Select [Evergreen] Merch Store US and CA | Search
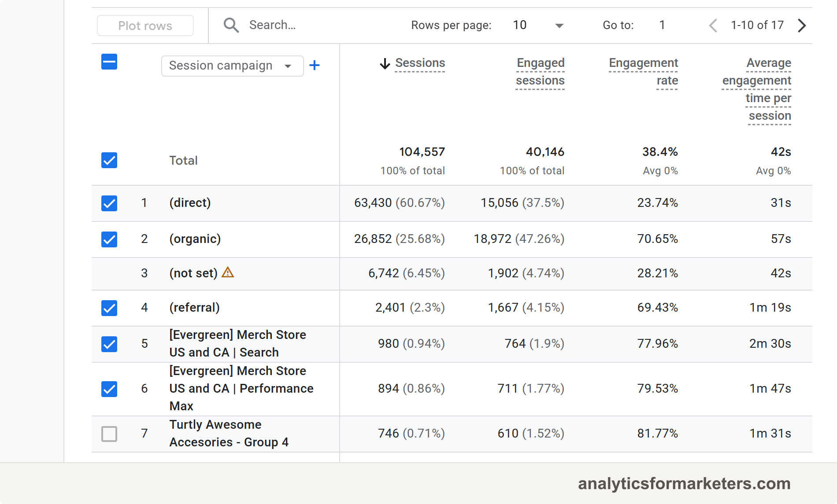Image resolution: width=837 pixels, height=504 pixels. 237,344
